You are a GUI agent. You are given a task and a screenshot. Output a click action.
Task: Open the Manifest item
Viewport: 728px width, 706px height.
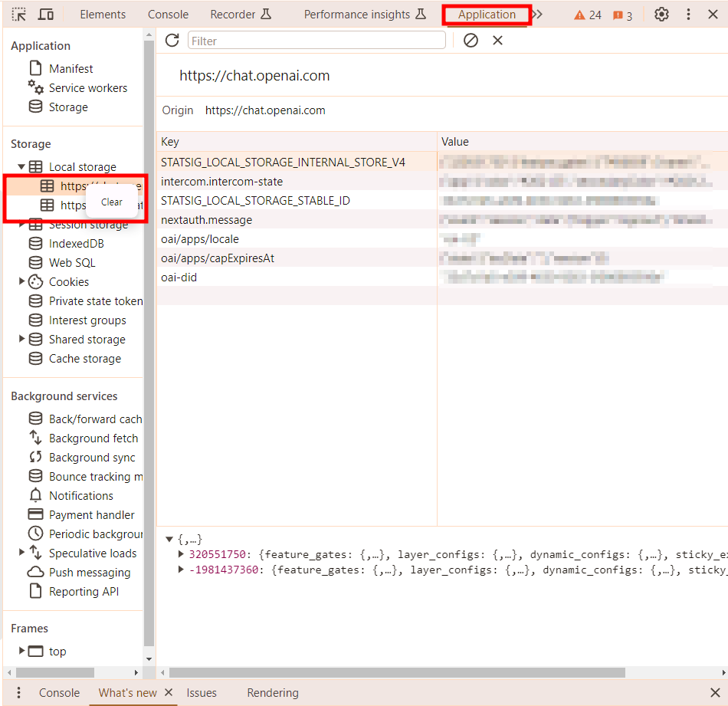click(x=71, y=69)
